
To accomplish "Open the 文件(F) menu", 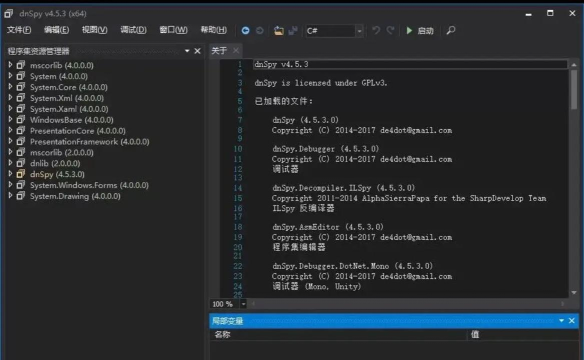I will 19,30.
